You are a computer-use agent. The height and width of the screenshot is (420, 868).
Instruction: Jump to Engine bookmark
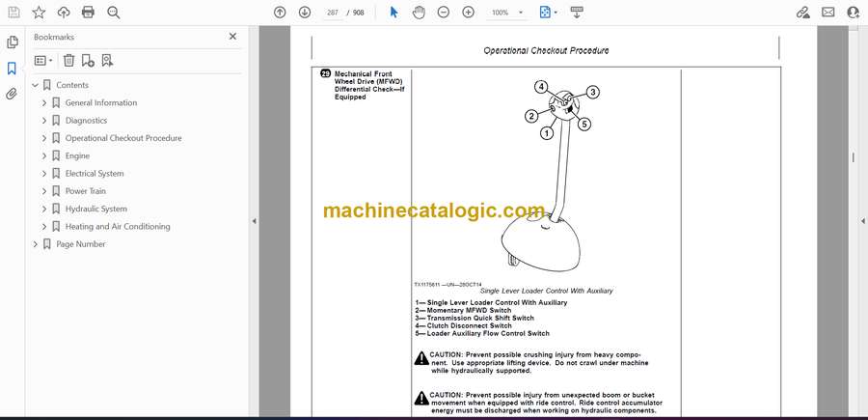[x=77, y=155]
